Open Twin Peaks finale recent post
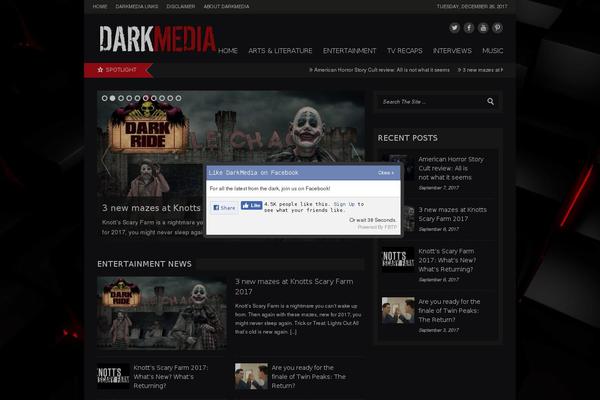Screen dimensions: 600x400 (449, 310)
